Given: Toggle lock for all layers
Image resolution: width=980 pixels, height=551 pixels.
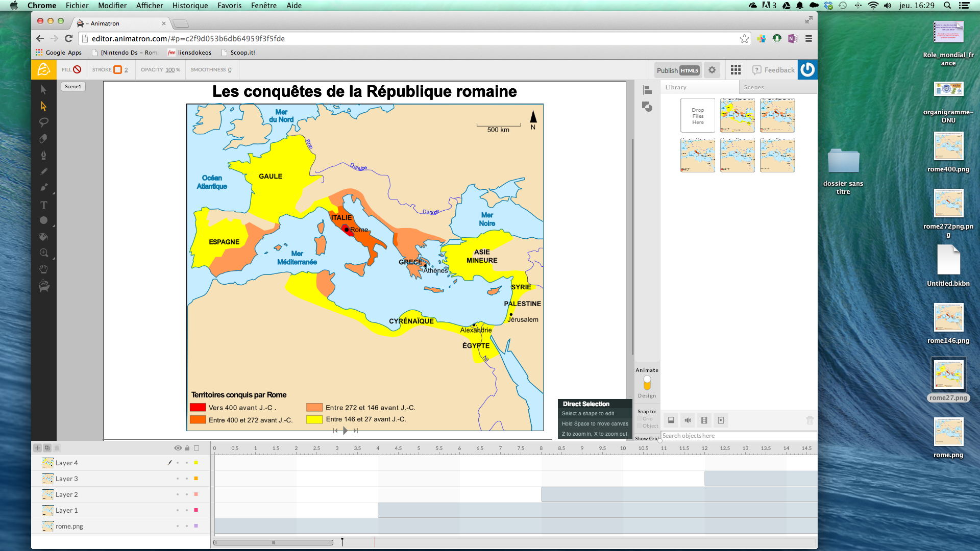Looking at the screenshot, I should [187, 448].
